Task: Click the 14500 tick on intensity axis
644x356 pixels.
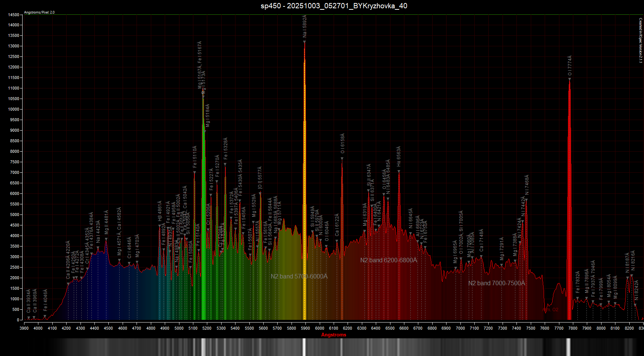Action: pos(14,15)
